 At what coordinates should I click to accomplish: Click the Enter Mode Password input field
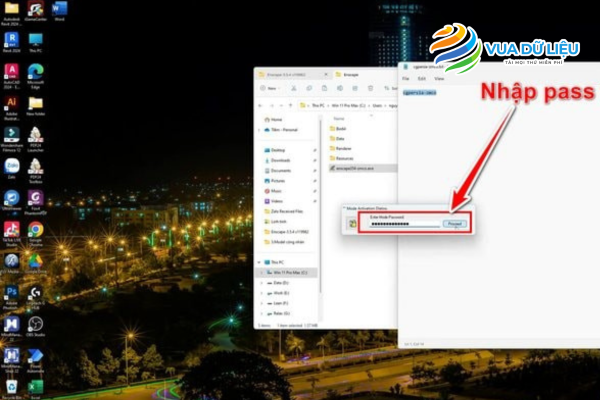tap(404, 224)
